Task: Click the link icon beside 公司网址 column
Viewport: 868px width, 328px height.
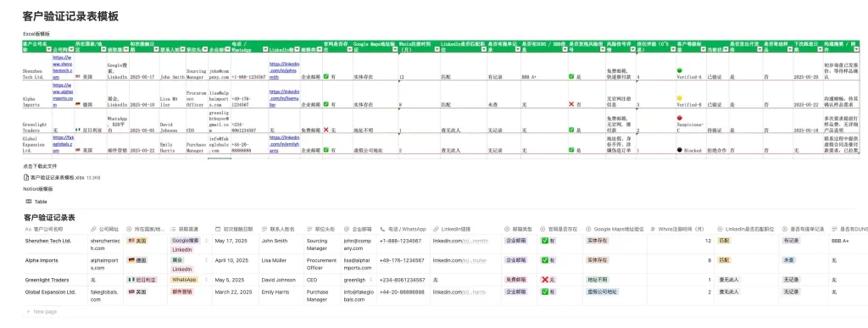Action: [x=93, y=229]
